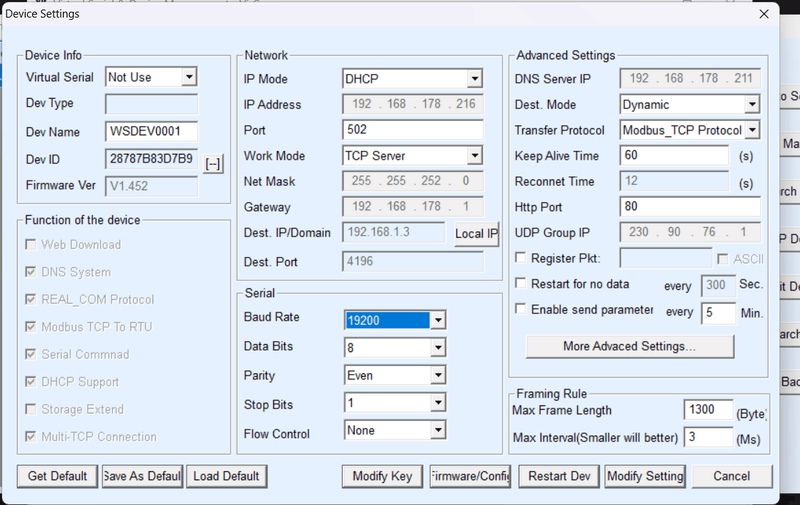Click the Local IP button
This screenshot has width=800, height=505.
pyautogui.click(x=477, y=234)
